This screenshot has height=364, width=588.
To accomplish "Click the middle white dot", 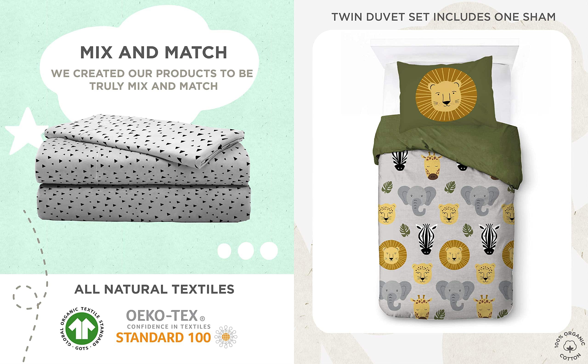I will coord(246,251).
